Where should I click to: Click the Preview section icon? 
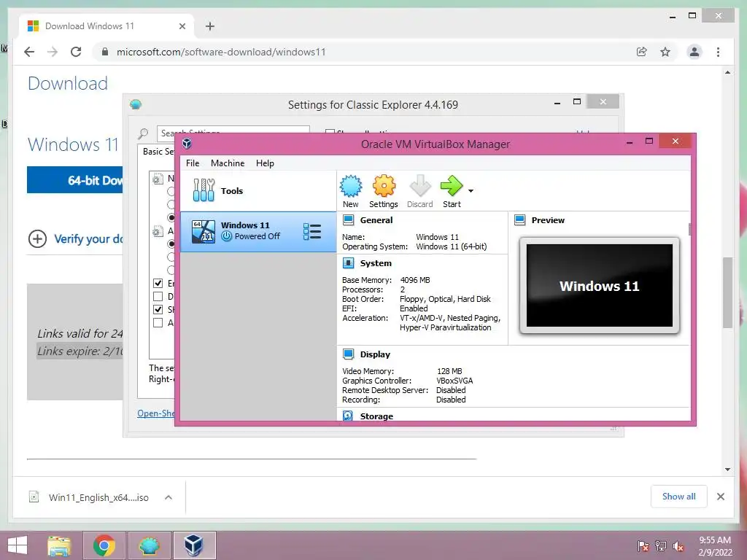click(x=519, y=220)
